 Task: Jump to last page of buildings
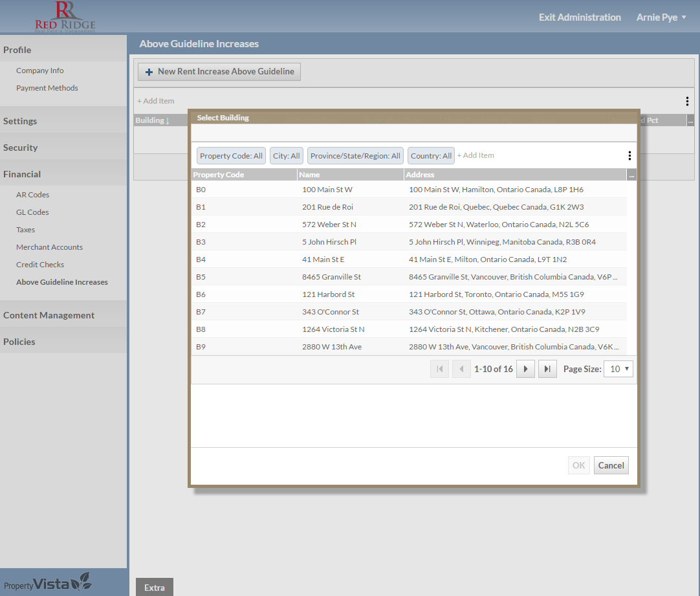coord(547,369)
